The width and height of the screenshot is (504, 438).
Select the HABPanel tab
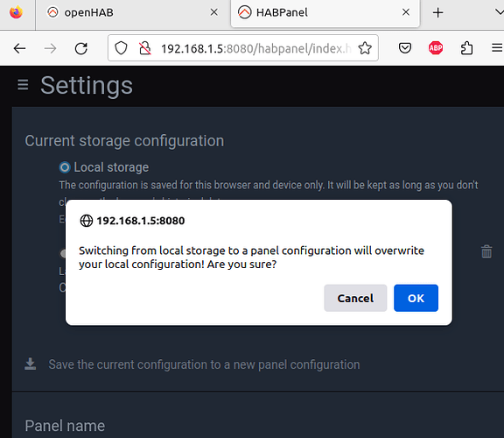325,13
